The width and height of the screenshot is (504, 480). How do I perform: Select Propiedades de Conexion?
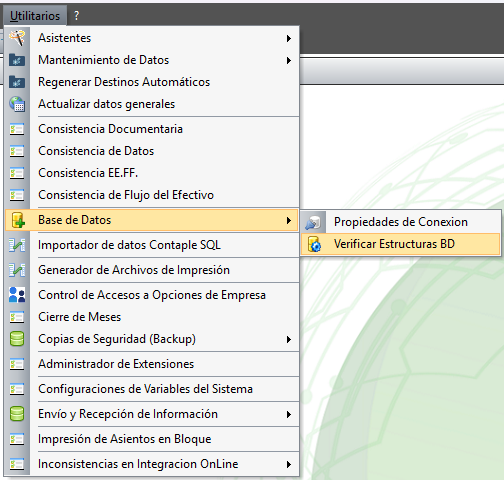[x=401, y=222]
